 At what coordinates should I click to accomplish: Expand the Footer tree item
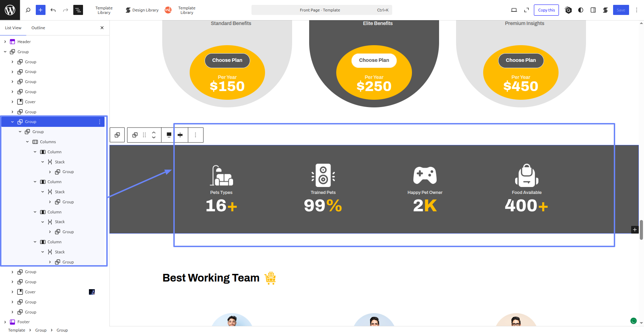[x=5, y=322]
